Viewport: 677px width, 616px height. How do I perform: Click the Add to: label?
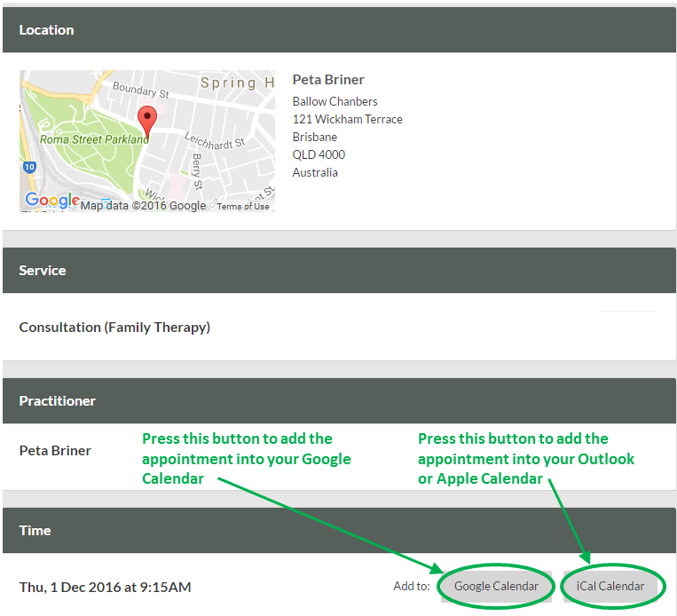(x=412, y=586)
